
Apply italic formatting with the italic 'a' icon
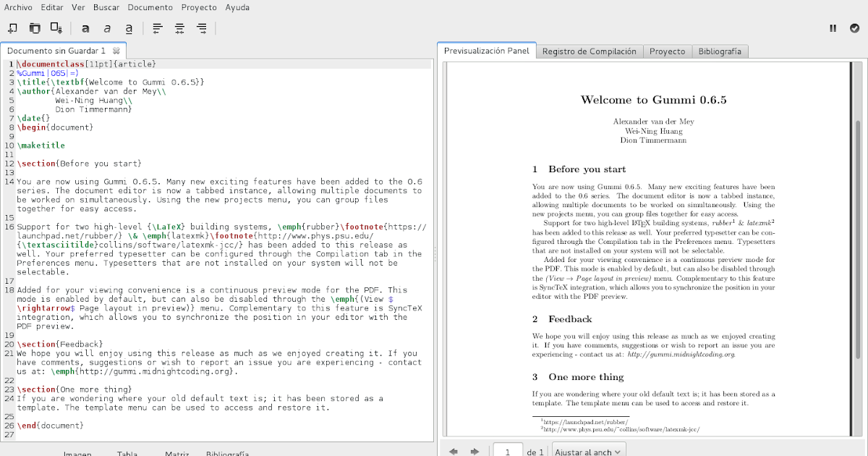click(x=106, y=28)
